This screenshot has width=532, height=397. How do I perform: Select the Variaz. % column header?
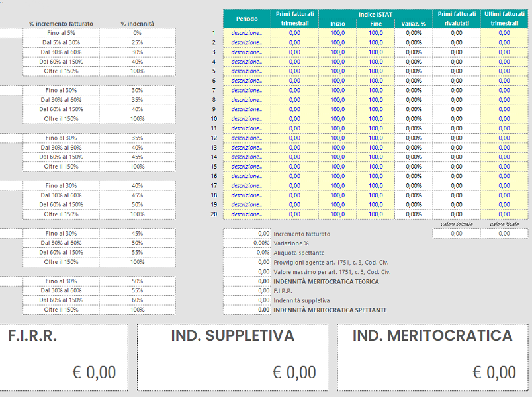click(x=414, y=24)
